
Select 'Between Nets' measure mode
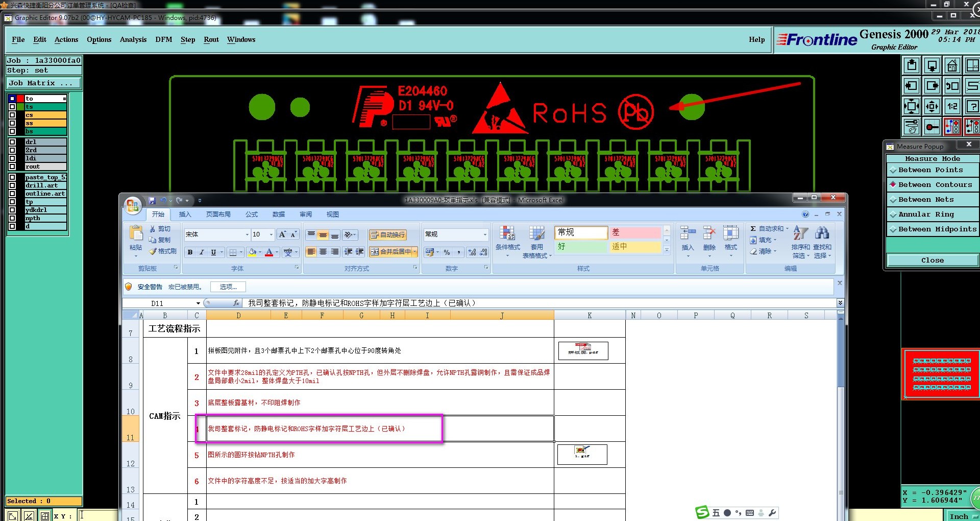pos(932,200)
